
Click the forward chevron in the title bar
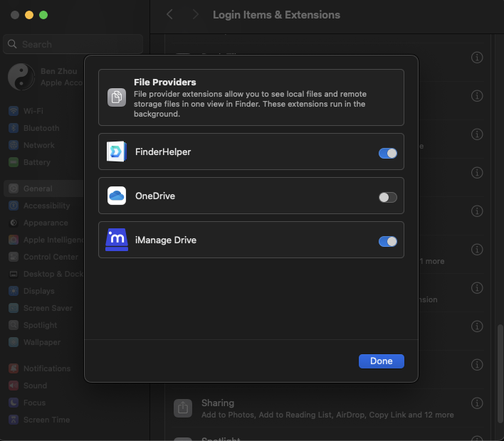point(195,15)
